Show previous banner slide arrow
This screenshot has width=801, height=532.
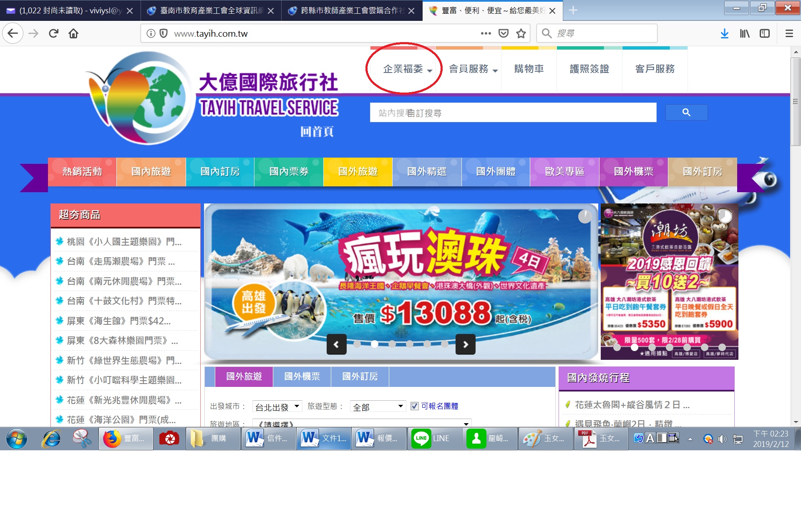click(336, 344)
